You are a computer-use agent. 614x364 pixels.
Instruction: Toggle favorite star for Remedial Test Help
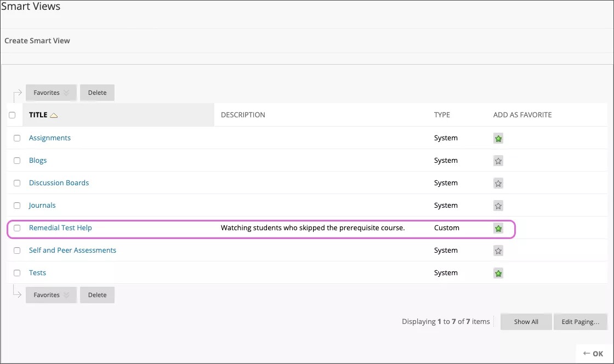[498, 229]
